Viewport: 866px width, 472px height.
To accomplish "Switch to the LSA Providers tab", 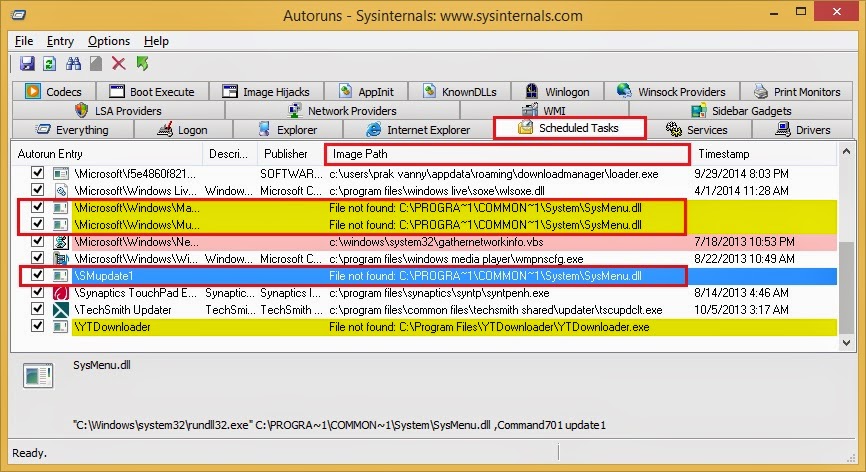I will [118, 111].
